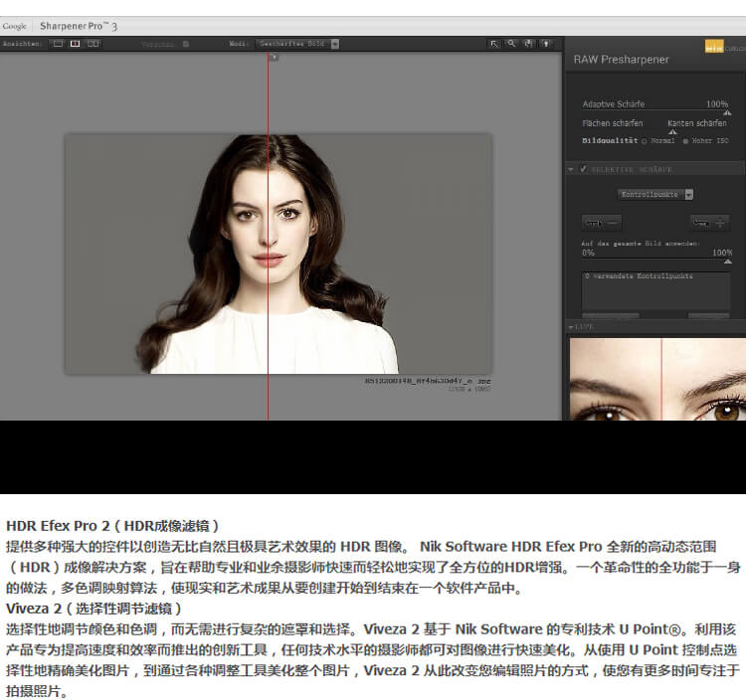Select the Hoher ISO radio button
Viewport: 746px width, 700px height.
point(685,141)
